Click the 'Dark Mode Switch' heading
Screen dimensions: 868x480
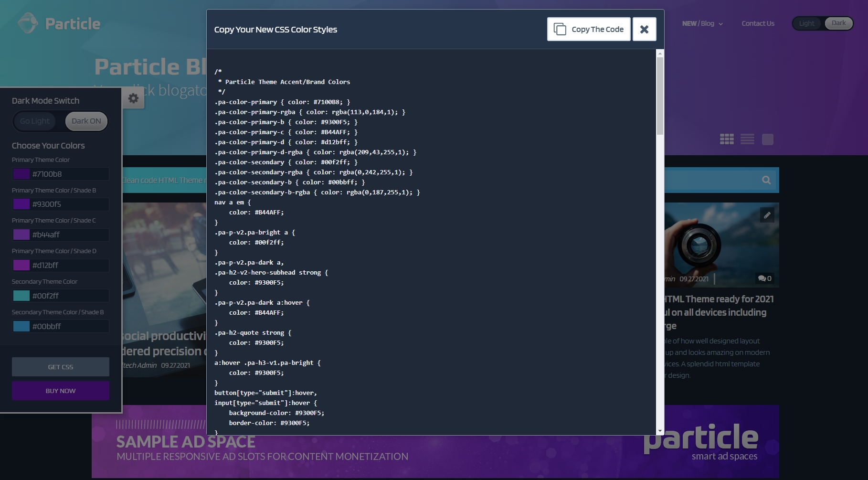(45, 101)
